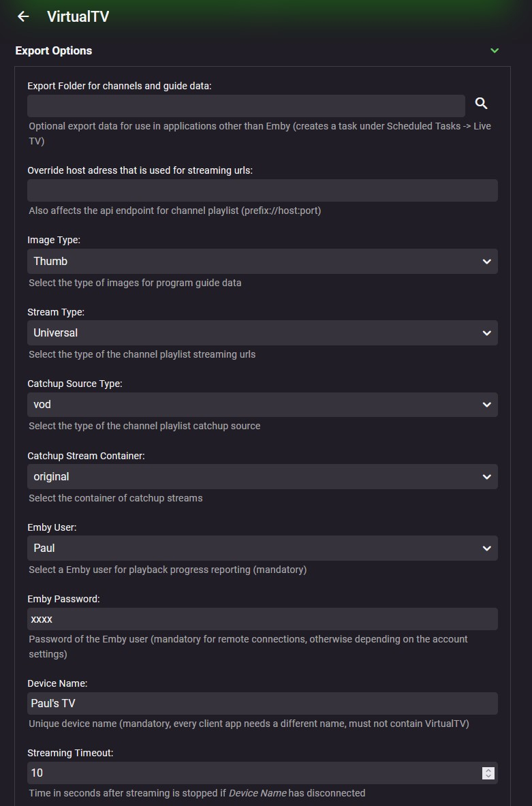Increase Streaming Timeout with up arrow
The image size is (532, 806).
pos(488,769)
